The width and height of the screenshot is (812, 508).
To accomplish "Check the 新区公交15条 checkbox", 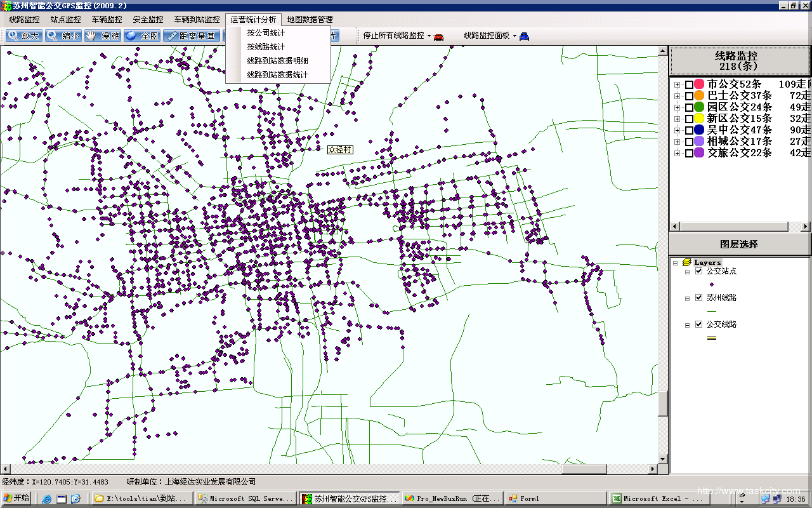I will click(689, 119).
